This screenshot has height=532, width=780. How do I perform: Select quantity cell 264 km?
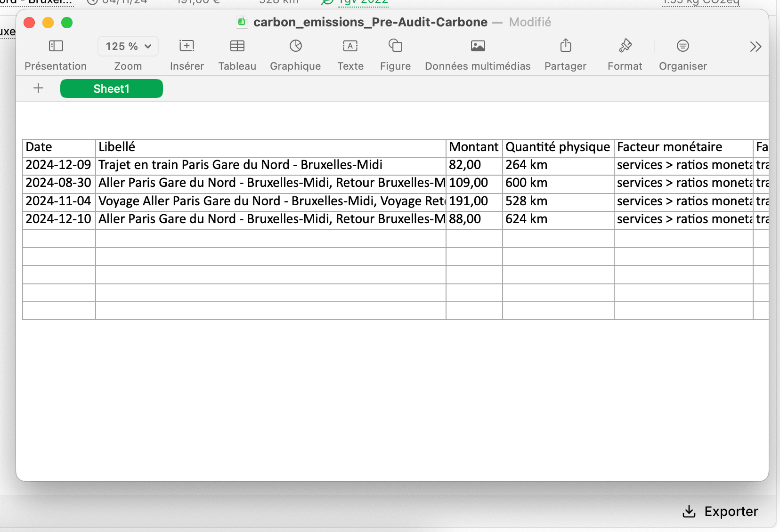pyautogui.click(x=558, y=166)
